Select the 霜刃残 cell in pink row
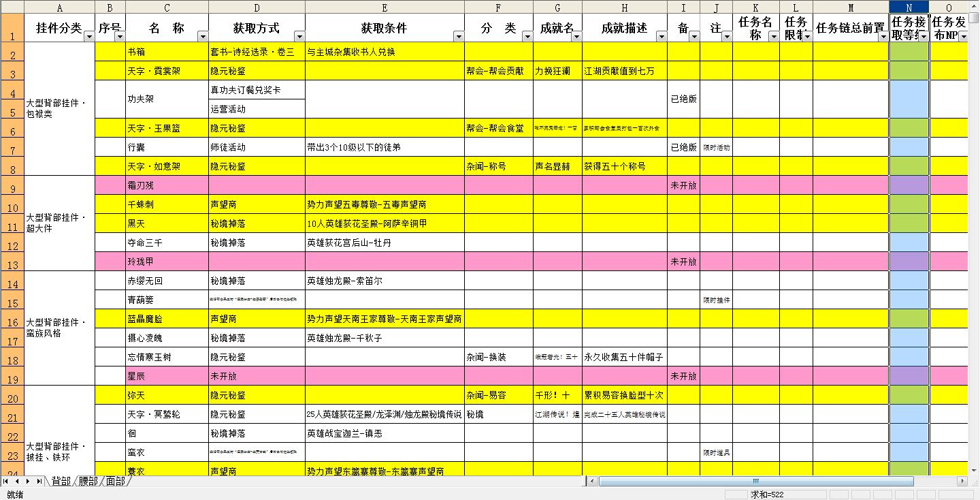Viewport: 980px width, 500px height. (x=167, y=185)
